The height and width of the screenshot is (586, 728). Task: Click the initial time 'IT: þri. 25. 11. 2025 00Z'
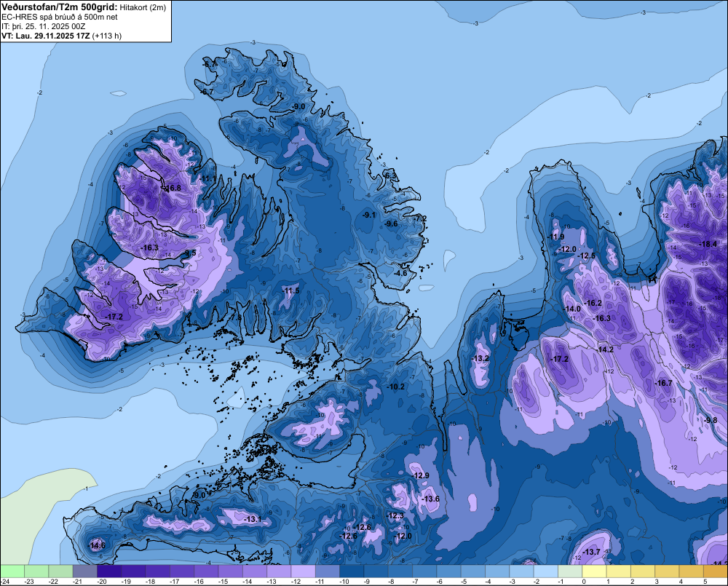[x=43, y=26]
